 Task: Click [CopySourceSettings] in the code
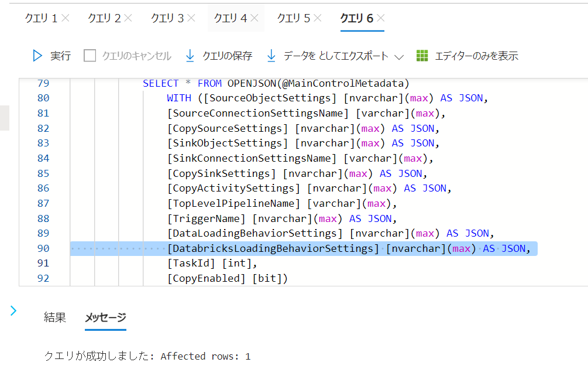(228, 128)
